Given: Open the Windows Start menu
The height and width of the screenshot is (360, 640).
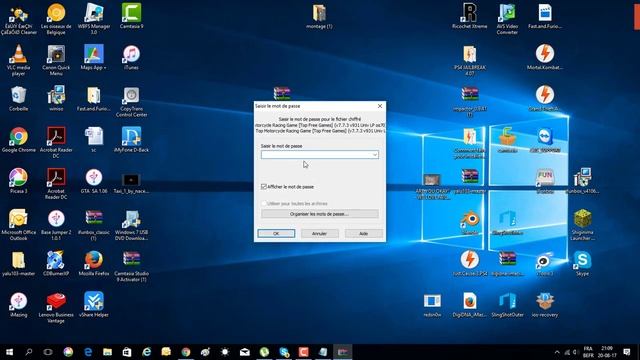Looking at the screenshot, I should 9,352.
